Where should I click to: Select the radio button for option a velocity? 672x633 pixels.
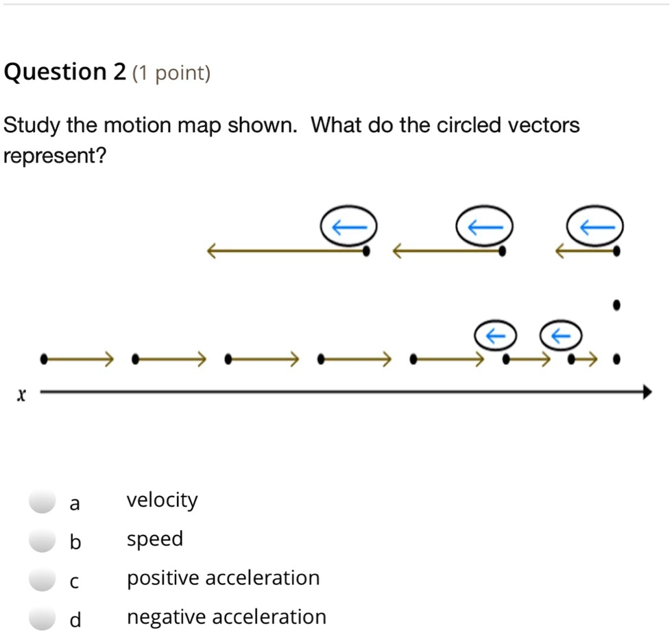click(x=42, y=503)
